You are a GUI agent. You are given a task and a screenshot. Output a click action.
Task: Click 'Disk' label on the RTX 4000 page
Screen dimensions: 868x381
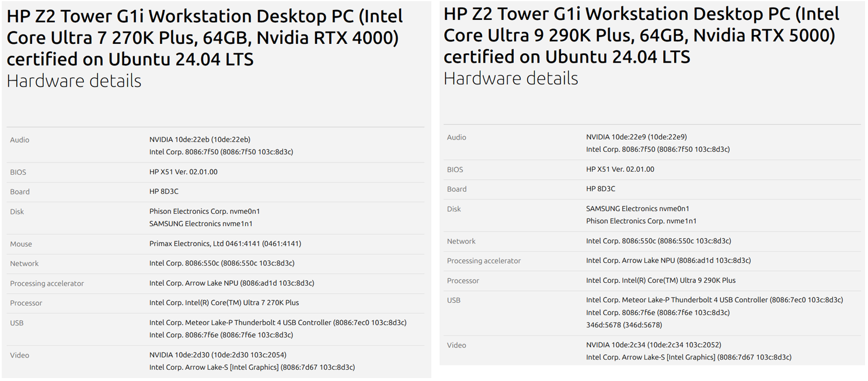pos(17,212)
